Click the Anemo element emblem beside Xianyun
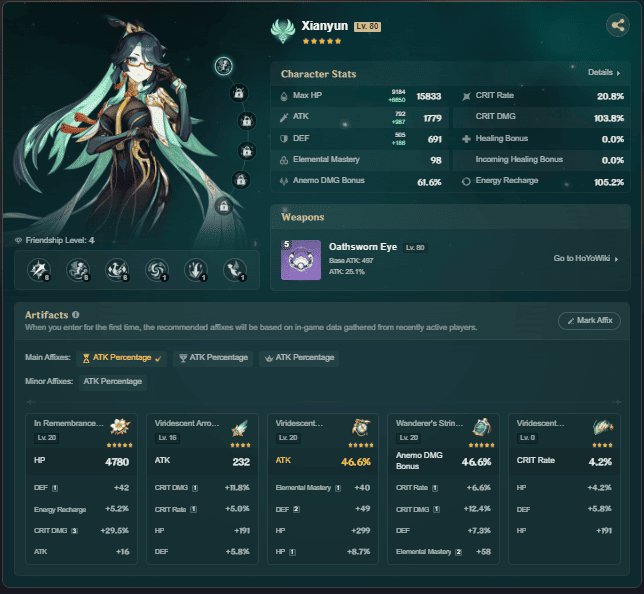The height and width of the screenshot is (594, 644). 283,31
